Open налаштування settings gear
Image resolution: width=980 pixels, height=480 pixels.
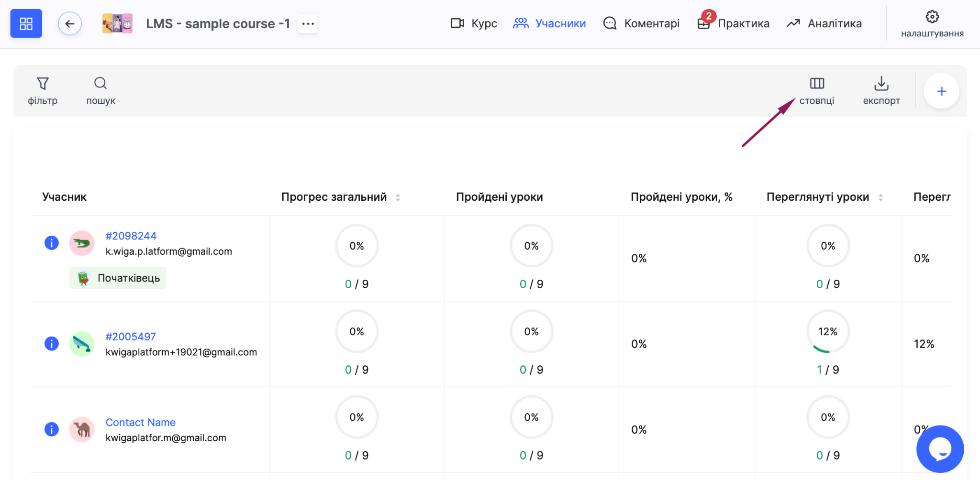tap(932, 23)
